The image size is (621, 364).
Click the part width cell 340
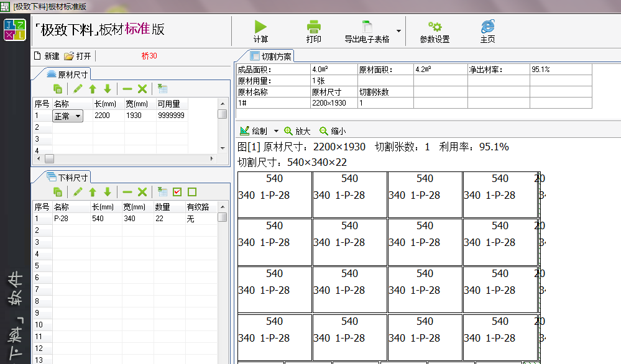pyautogui.click(x=138, y=219)
